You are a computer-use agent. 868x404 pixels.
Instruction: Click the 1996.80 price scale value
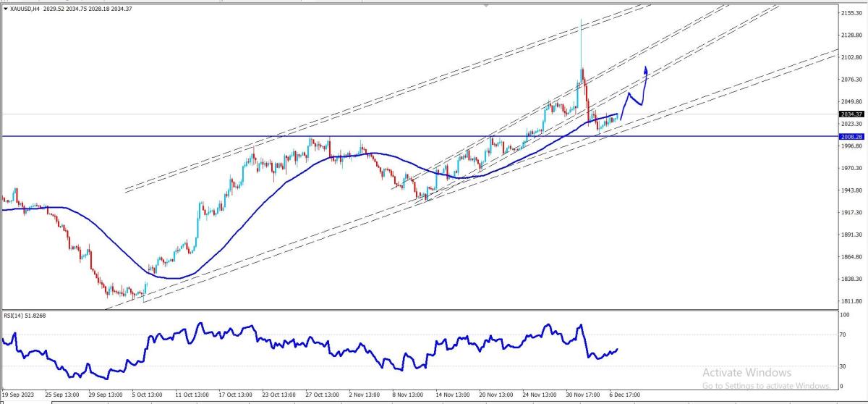pos(851,146)
